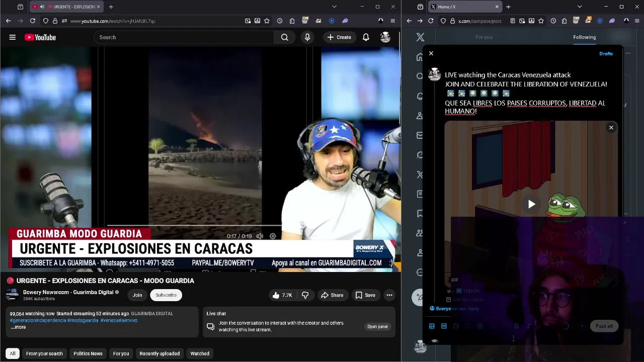Open the live chat panel
Image resolution: width=644 pixels, height=362 pixels.
click(x=377, y=327)
